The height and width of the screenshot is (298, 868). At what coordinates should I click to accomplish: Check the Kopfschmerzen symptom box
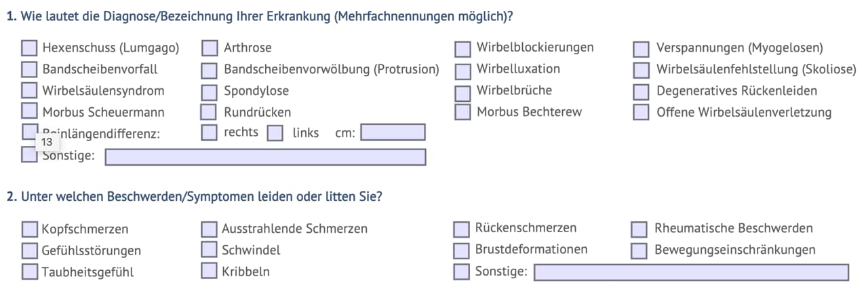click(29, 229)
